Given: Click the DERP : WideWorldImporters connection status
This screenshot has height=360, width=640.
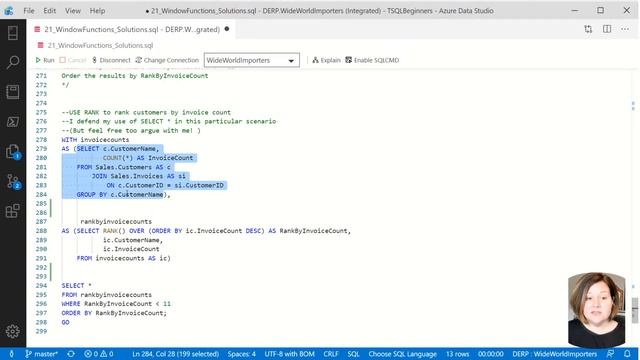Looking at the screenshot, I should click(x=554, y=354).
